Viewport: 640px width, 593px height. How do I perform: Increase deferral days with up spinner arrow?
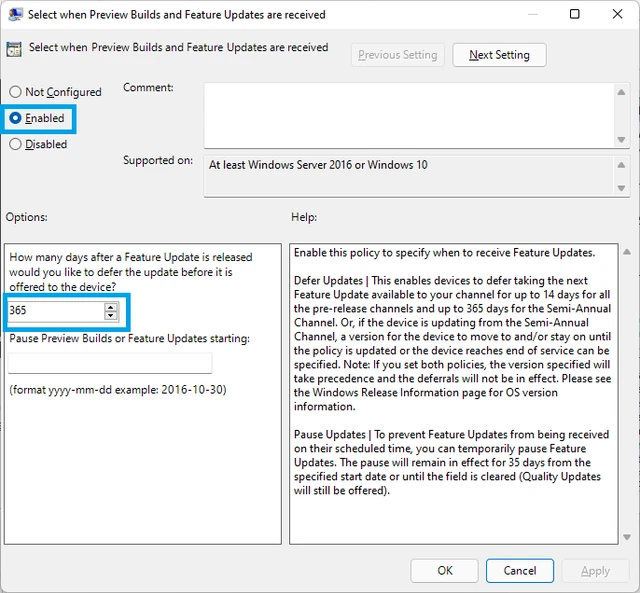coord(111,306)
